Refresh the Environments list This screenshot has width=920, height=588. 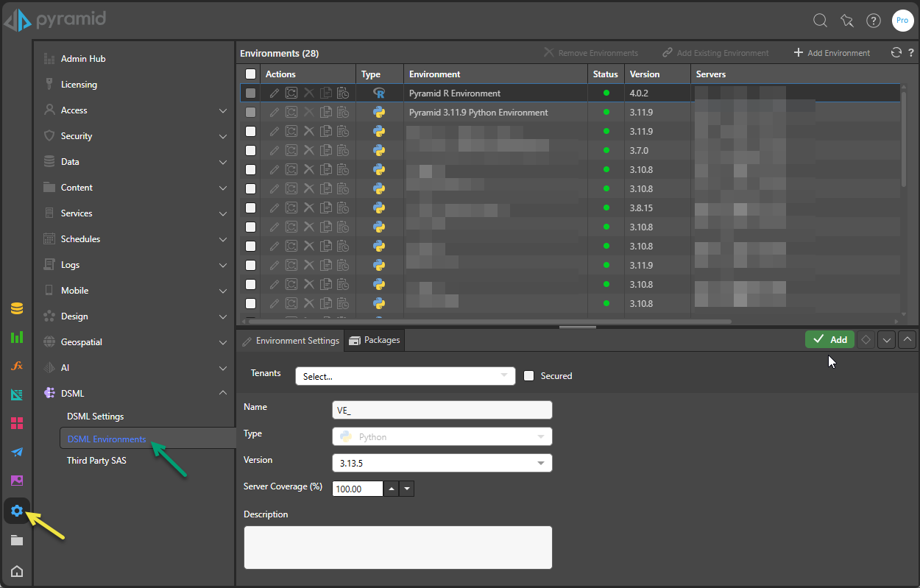pos(896,53)
